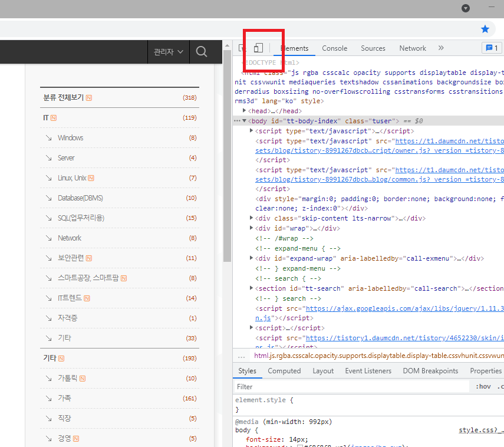
Task: Click the three-dots actions before the body node
Action: [237, 121]
